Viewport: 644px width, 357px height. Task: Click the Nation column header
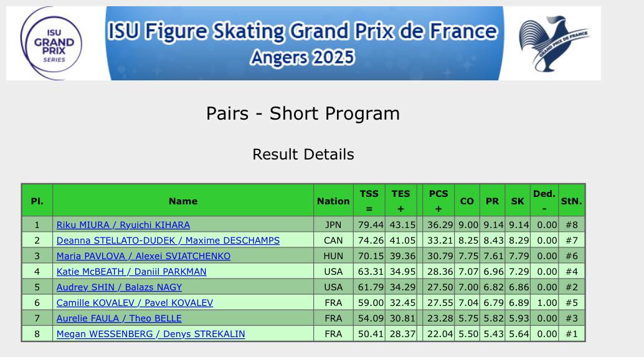333,201
